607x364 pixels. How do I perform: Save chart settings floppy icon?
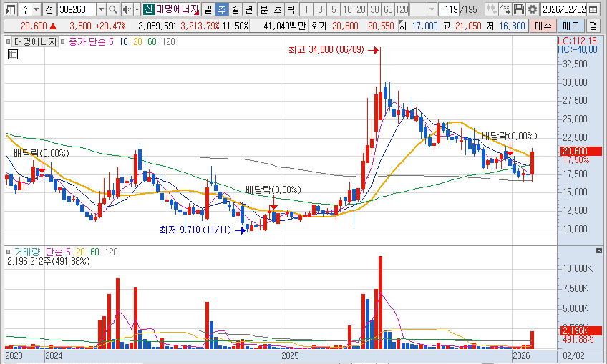519,9
